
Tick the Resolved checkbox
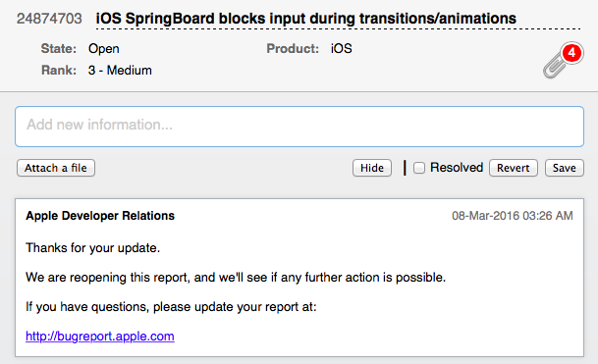[x=419, y=168]
